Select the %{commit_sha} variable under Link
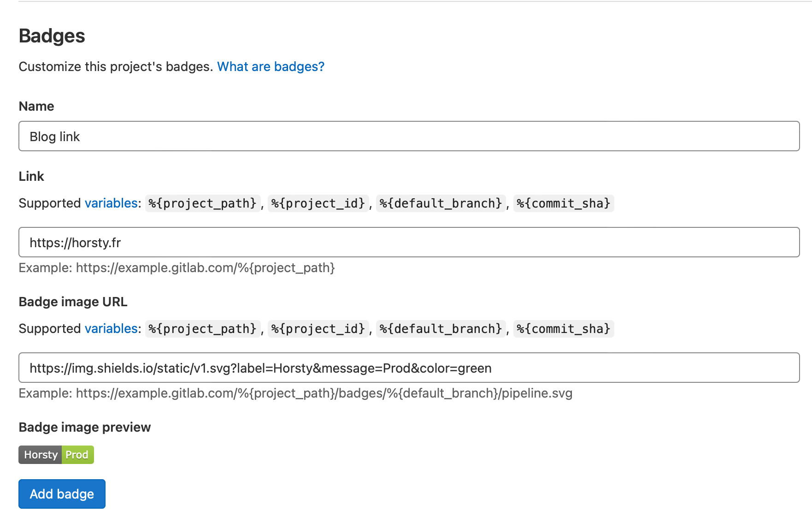The width and height of the screenshot is (812, 523). pyautogui.click(x=563, y=203)
